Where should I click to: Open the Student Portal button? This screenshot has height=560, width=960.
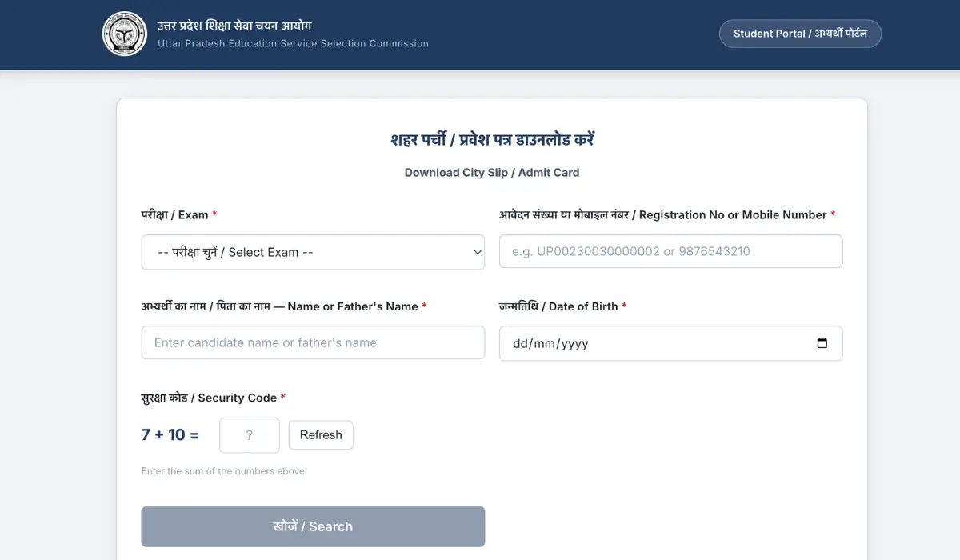[800, 34]
